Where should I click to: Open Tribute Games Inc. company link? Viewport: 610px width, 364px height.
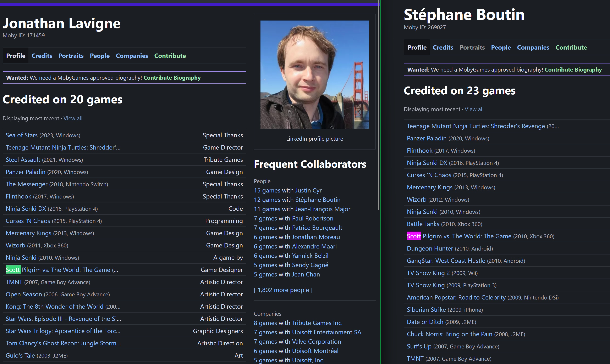[x=317, y=323]
